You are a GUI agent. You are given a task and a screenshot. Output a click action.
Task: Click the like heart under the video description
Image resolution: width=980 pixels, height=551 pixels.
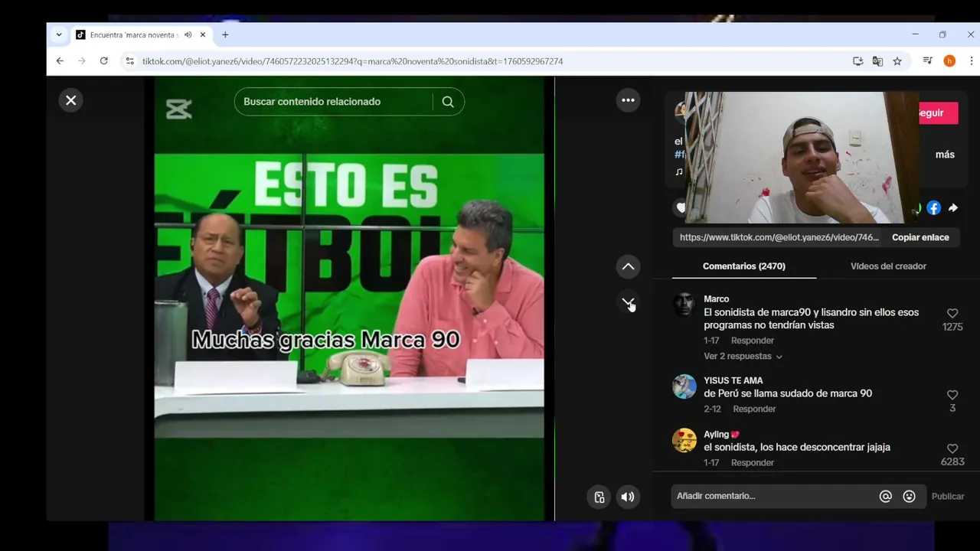(680, 207)
